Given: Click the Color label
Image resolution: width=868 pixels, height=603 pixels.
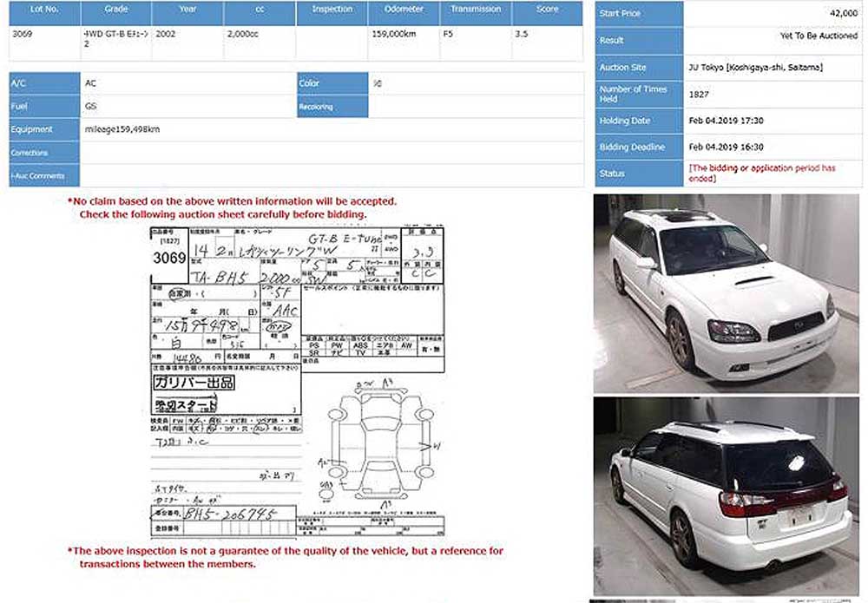Looking at the screenshot, I should (x=332, y=83).
